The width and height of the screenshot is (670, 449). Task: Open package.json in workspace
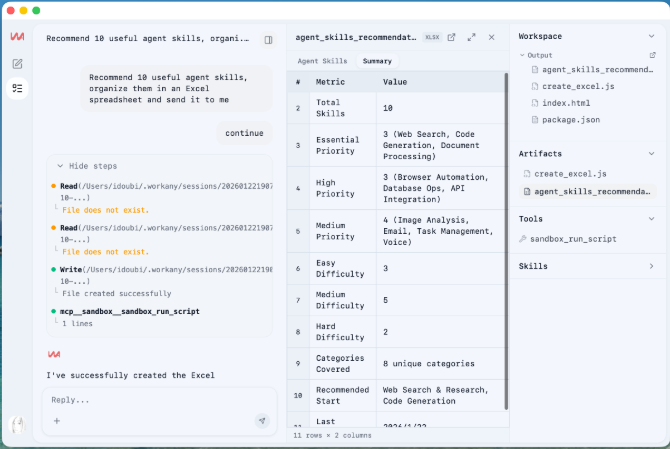(566, 120)
